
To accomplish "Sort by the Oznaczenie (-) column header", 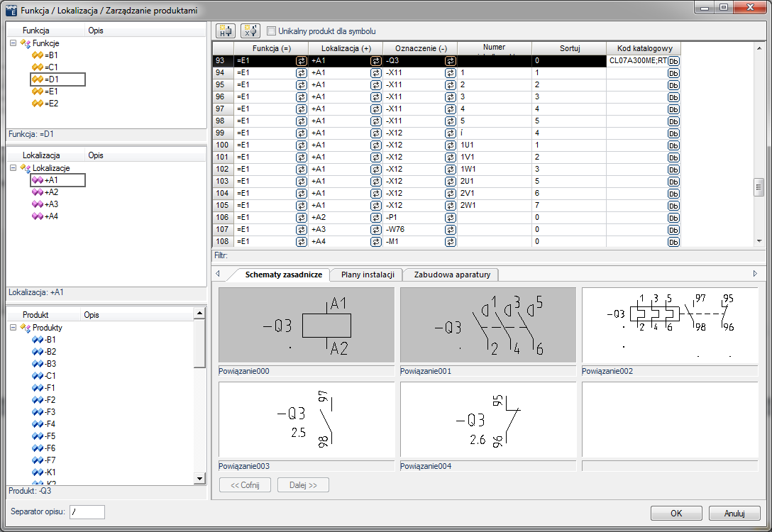I will pos(421,48).
